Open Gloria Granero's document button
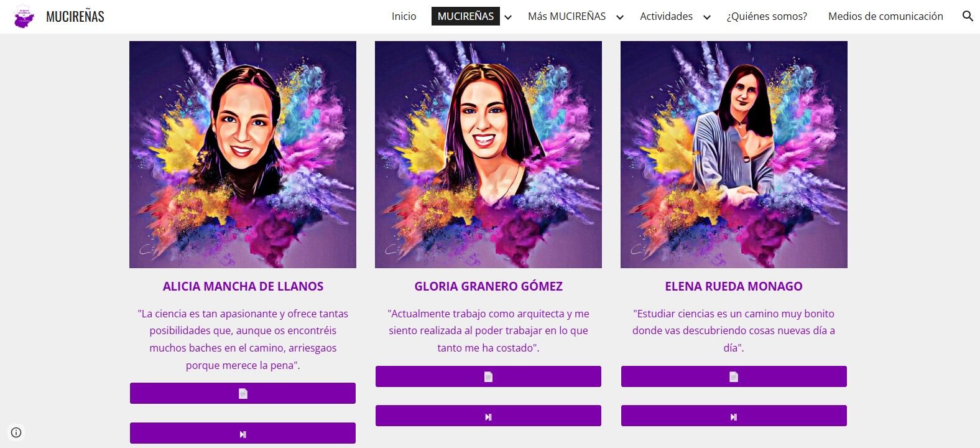Screen dimensions: 980x448 pos(488,376)
